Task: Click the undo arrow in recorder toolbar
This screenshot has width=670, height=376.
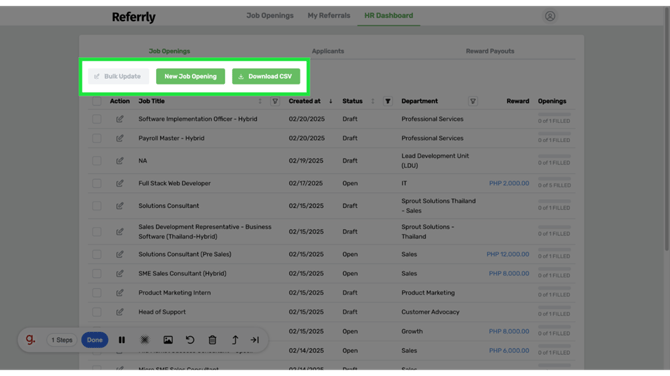Action: [190, 340]
